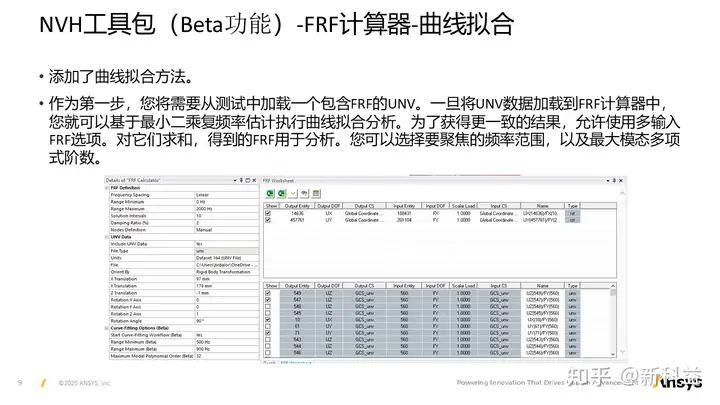Click the Y Translation 179 mm field
Screen dimensions: 720x405
[x=227, y=286]
